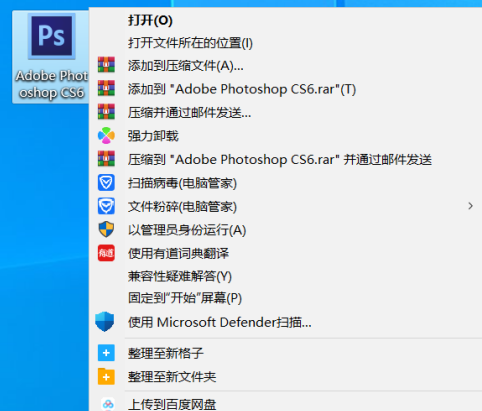
Task: Click 打开(O) in the context menu
Action: (150, 20)
